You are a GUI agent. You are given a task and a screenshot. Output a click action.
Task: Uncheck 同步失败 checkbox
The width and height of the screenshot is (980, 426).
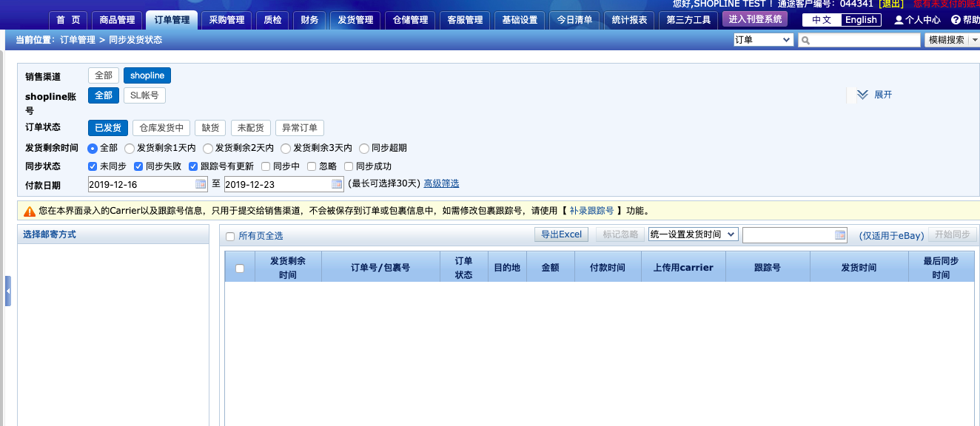tap(138, 166)
